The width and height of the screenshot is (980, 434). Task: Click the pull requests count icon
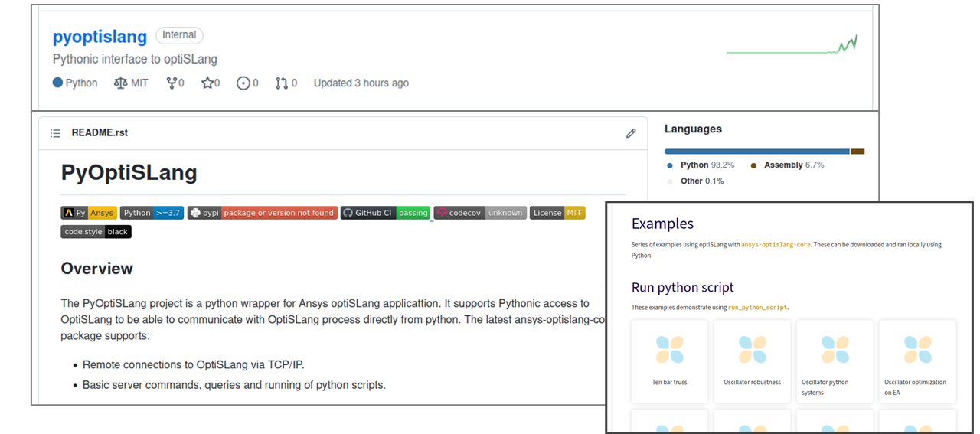coord(282,83)
